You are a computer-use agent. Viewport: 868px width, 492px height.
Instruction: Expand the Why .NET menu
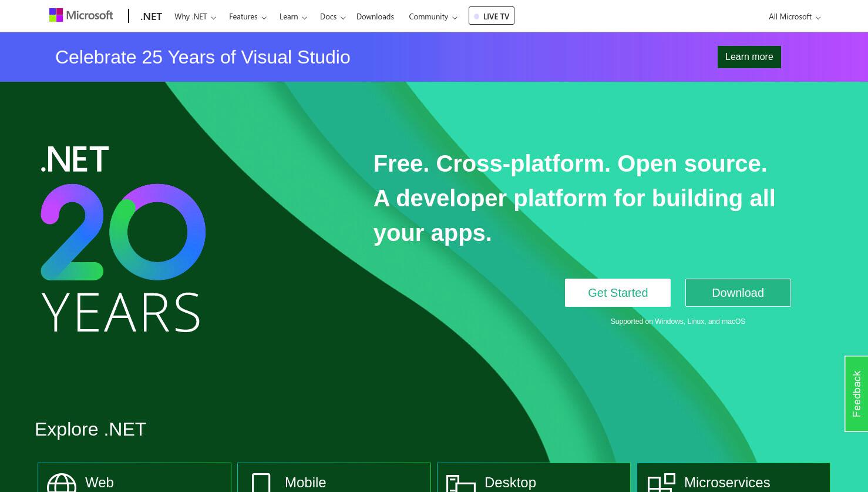195,16
